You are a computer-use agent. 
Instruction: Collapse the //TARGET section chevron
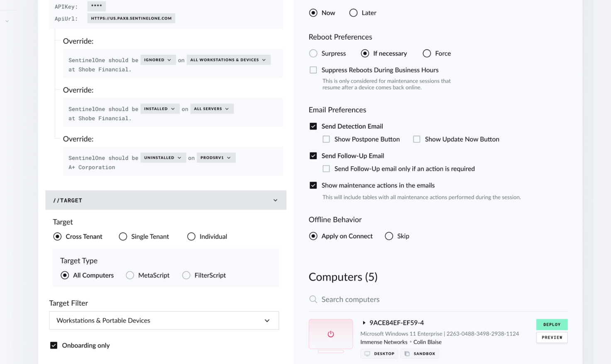(x=275, y=200)
